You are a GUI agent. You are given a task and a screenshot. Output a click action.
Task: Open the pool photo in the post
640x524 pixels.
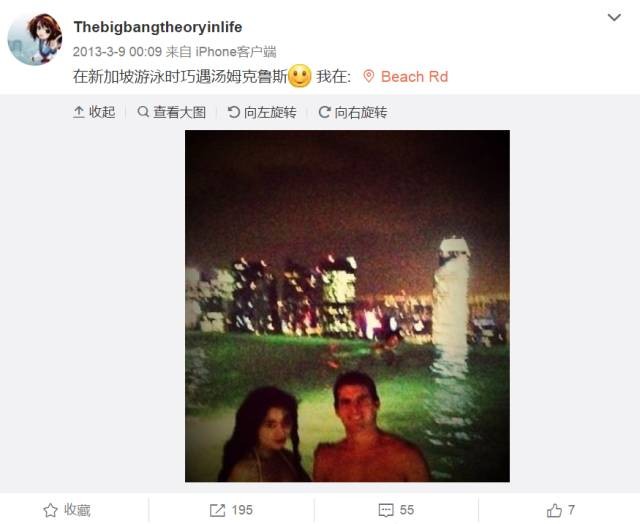coord(347,306)
